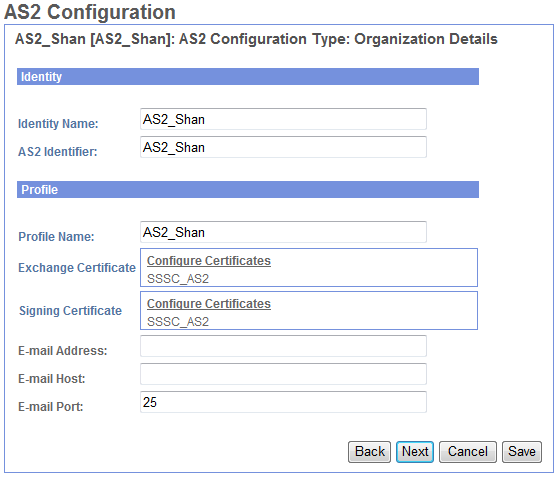The image size is (557, 479).
Task: Select the AS2 Identifier input
Action: [283, 147]
